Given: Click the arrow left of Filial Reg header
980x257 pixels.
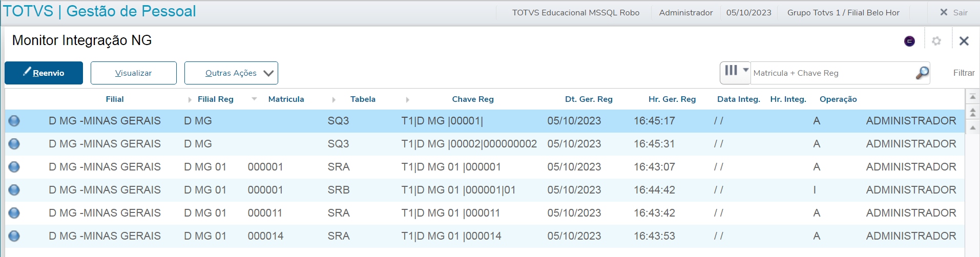Looking at the screenshot, I should tap(190, 100).
